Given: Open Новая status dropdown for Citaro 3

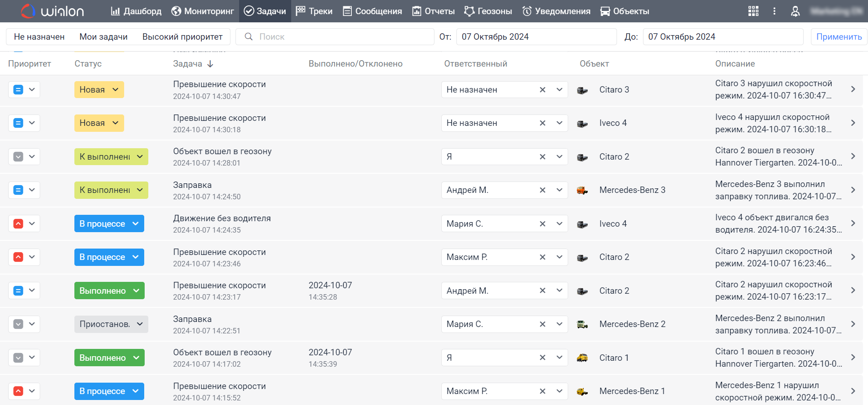Looking at the screenshot, I should tap(99, 90).
